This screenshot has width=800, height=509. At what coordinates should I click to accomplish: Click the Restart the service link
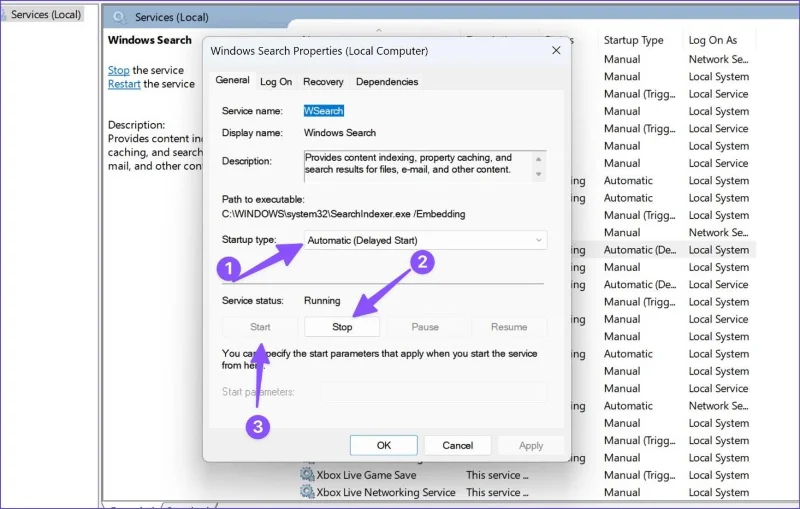pyautogui.click(x=124, y=84)
